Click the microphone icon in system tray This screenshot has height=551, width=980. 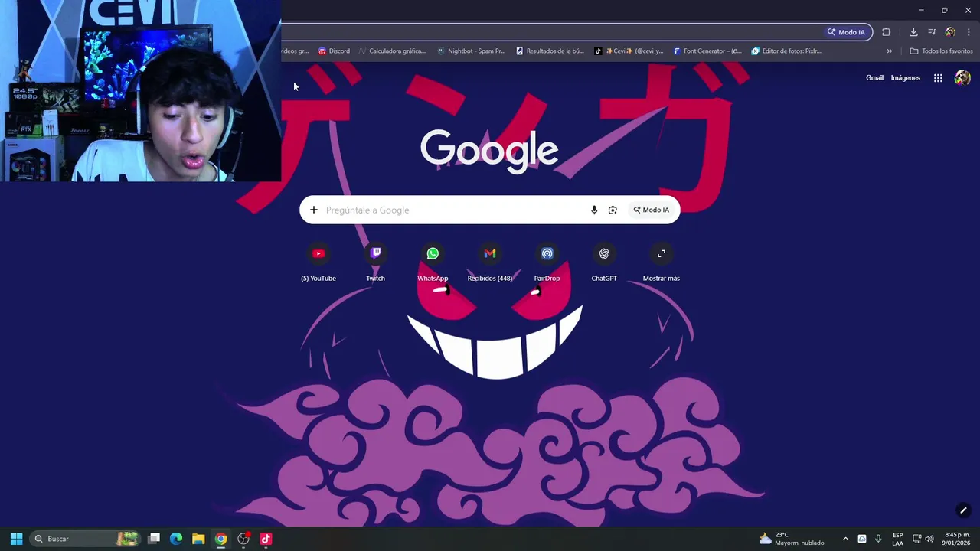click(x=878, y=539)
